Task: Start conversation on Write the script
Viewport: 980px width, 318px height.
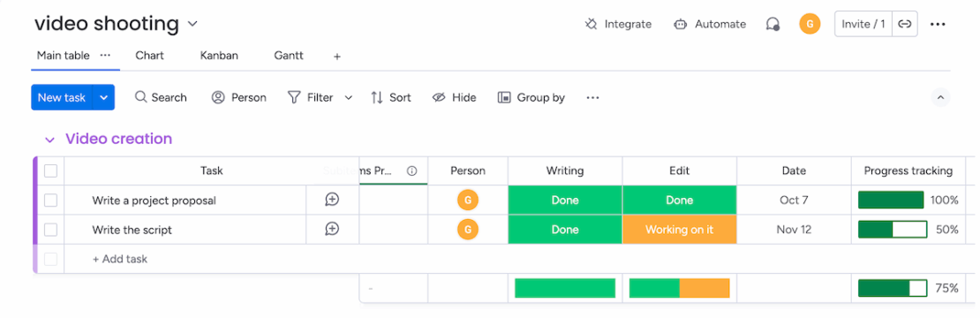Action: click(332, 229)
